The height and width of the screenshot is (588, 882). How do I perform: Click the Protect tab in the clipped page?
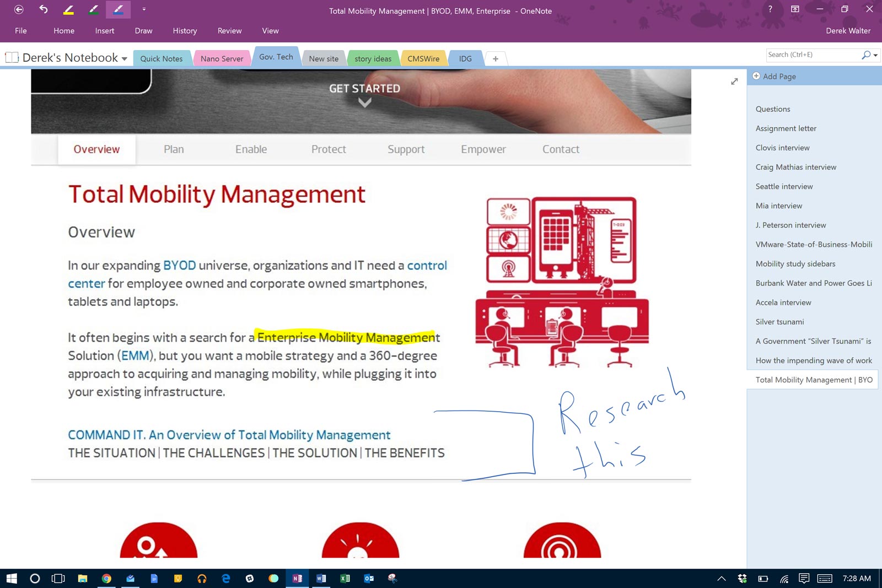pyautogui.click(x=329, y=149)
